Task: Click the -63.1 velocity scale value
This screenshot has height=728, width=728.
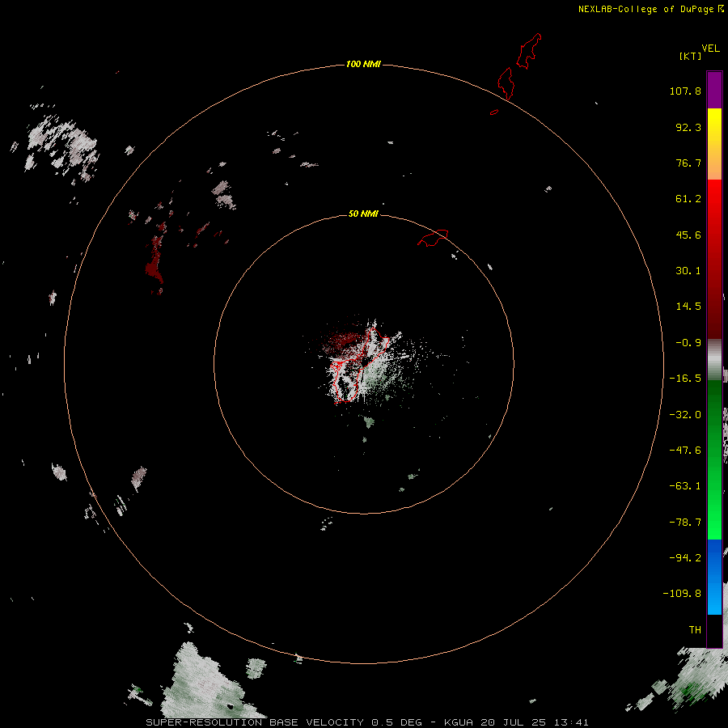Action: [685, 486]
